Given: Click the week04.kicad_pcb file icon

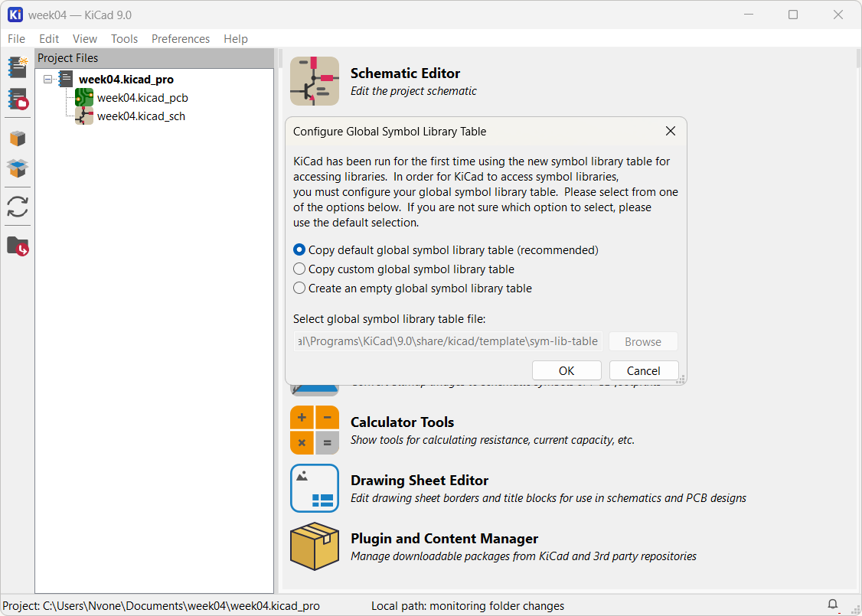Looking at the screenshot, I should [x=84, y=98].
